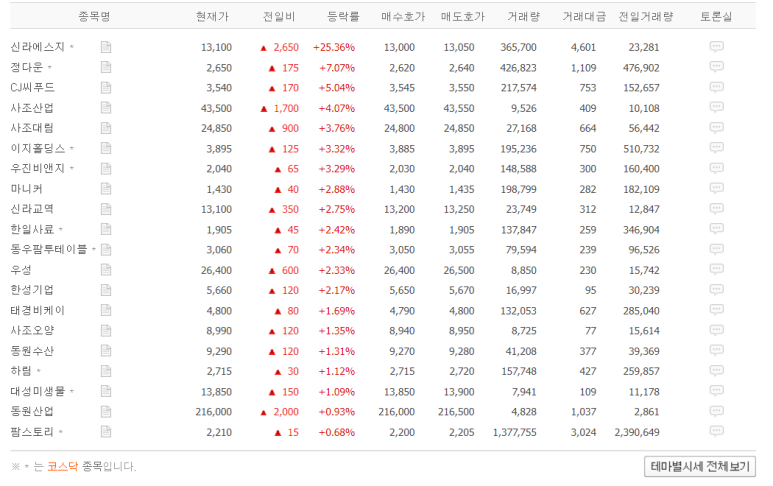
Task: Open the 코스닥 link in footnote
Action: [x=63, y=466]
